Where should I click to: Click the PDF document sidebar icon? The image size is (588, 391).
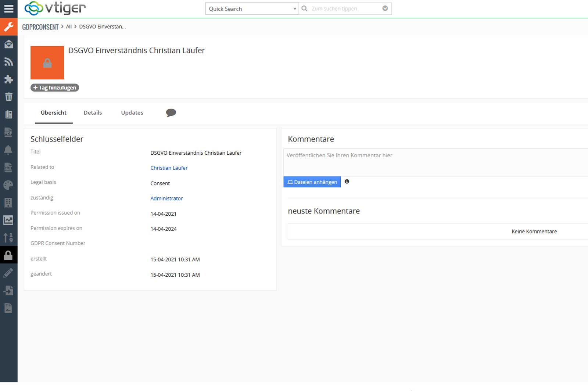pyautogui.click(x=8, y=132)
